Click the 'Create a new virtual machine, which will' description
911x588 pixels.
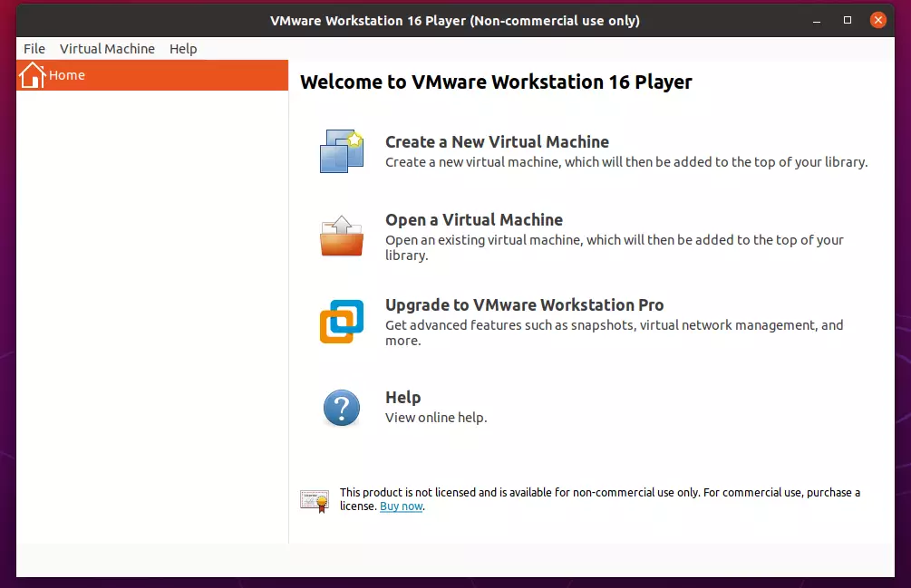tap(626, 162)
